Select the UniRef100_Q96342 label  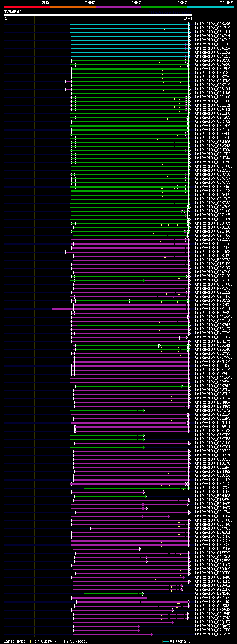tap(213, 386)
